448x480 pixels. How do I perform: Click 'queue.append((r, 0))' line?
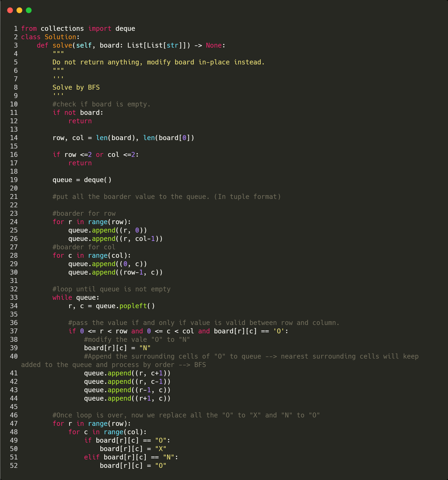[108, 230]
